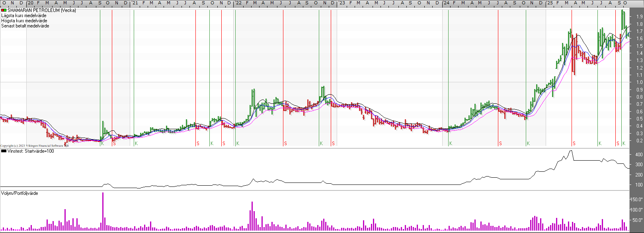Click the Senast betalt medelvärde legend entry

(25, 26)
